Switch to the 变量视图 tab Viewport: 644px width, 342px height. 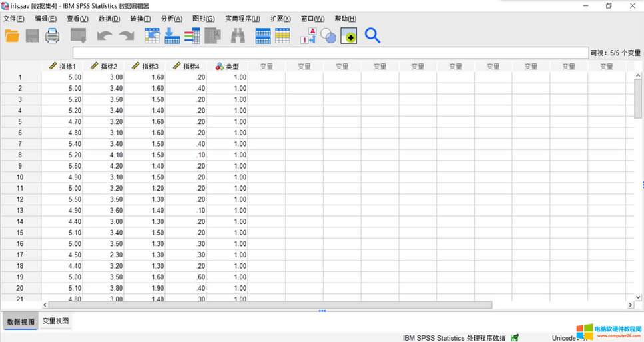click(55, 321)
